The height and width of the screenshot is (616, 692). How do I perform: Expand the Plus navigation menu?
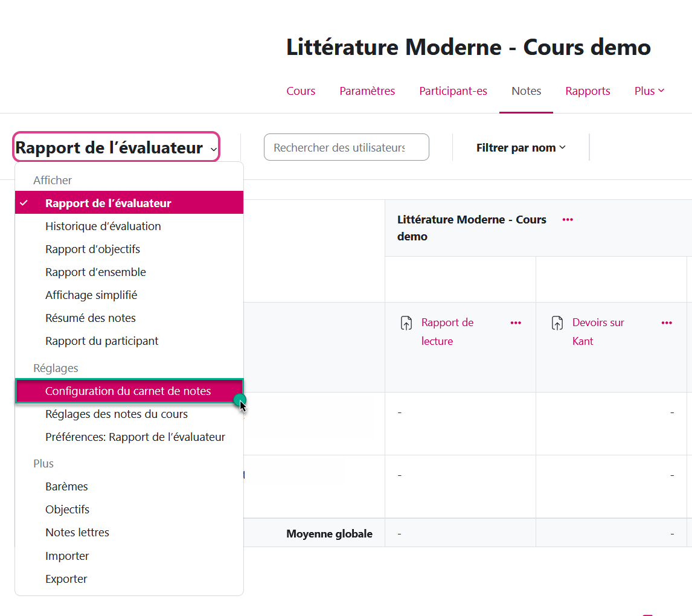coord(649,91)
